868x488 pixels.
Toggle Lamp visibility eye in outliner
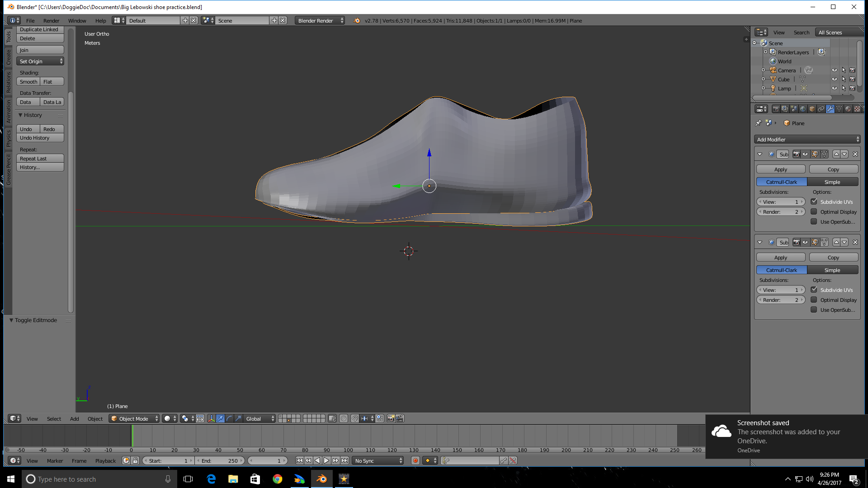click(835, 89)
